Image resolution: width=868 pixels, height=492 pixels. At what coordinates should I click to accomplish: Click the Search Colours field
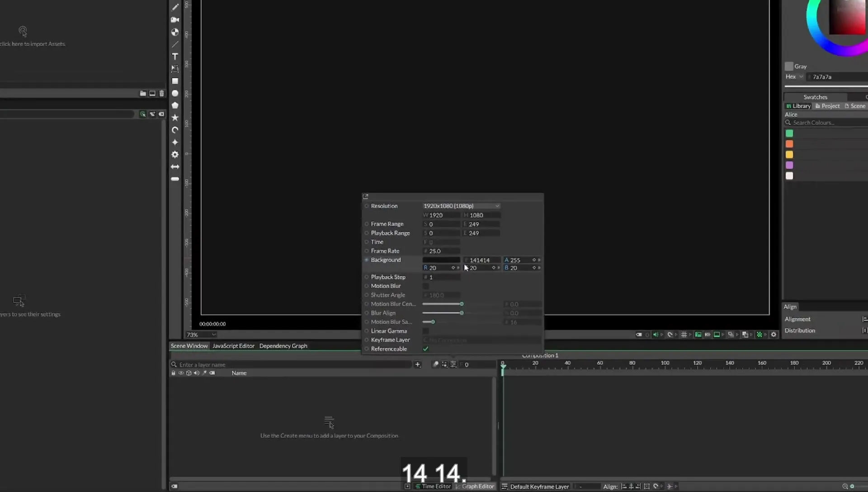826,123
